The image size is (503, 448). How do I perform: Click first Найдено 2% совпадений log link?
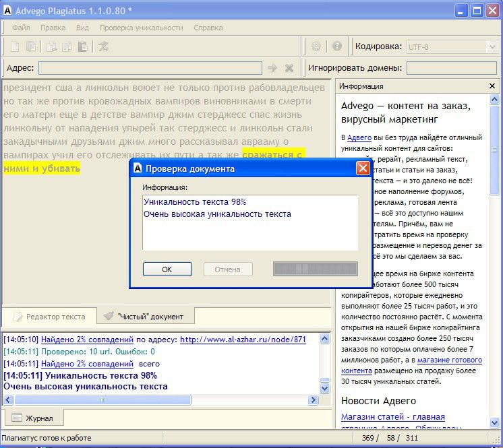point(87,340)
